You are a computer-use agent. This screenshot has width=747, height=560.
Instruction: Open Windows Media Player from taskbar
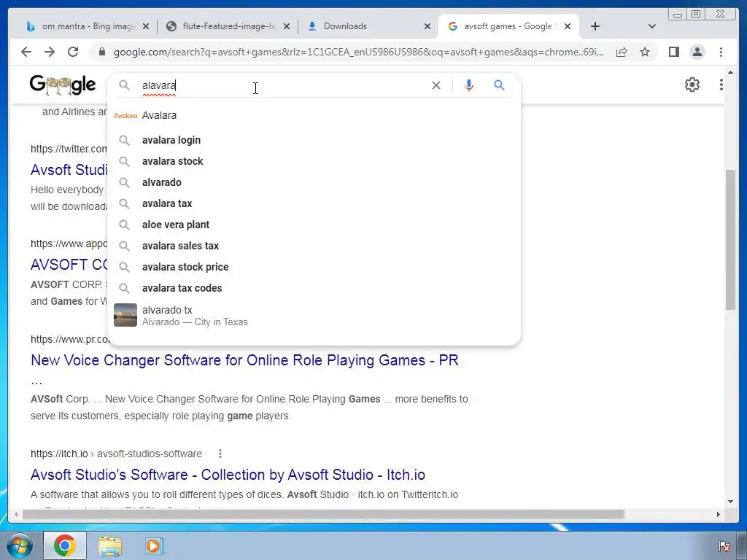coord(153,545)
